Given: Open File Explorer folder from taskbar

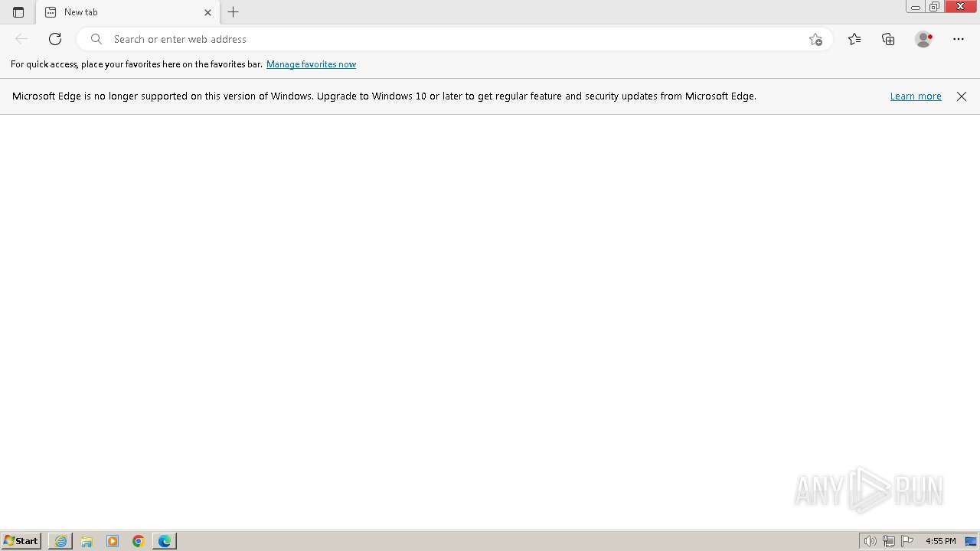Looking at the screenshot, I should coord(87,541).
